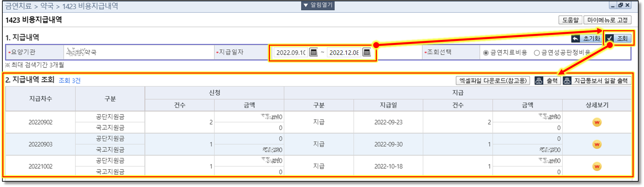The image size is (644, 187).
Task: Download Excel file with 엑셀파일 다운로드
Action: (493, 81)
